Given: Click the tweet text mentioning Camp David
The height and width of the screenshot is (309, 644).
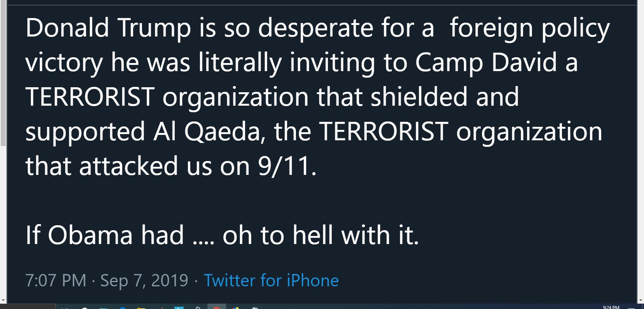Looking at the screenshot, I should 301,62.
